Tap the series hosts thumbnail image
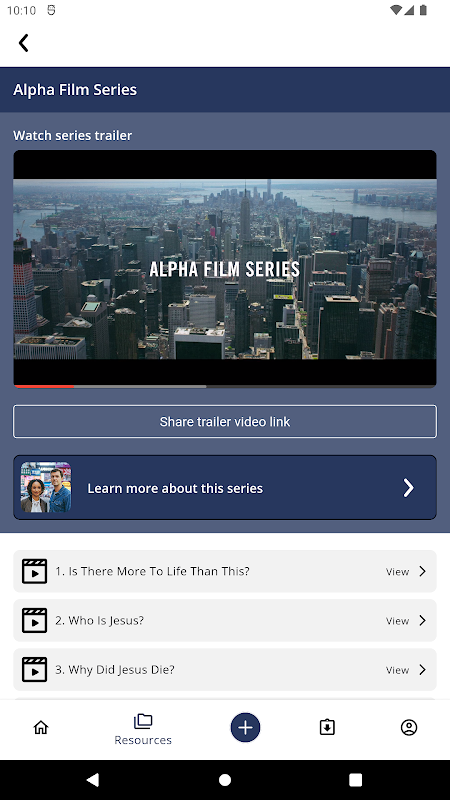 pos(46,487)
